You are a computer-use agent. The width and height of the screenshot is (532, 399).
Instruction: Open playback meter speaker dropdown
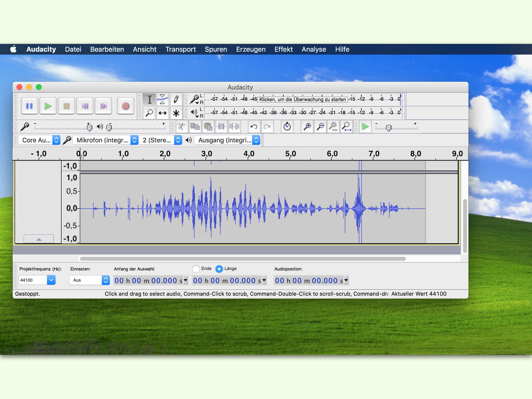[195, 113]
